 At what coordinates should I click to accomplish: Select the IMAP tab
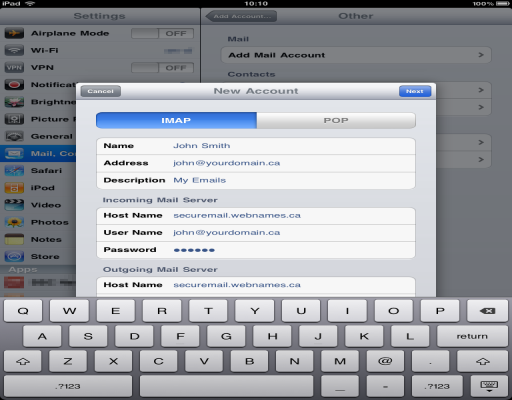tap(176, 120)
